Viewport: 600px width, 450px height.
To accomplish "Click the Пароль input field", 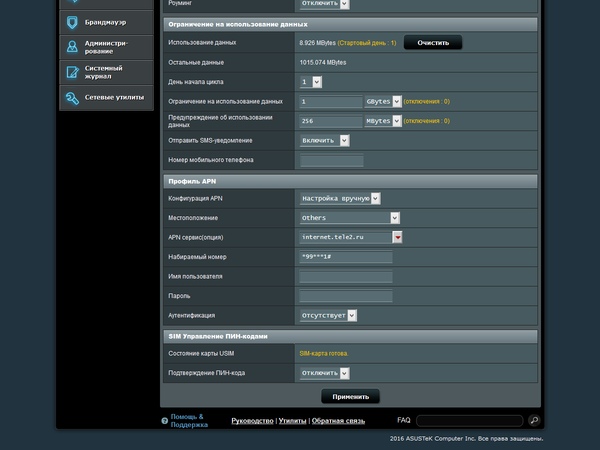I will 346,296.
